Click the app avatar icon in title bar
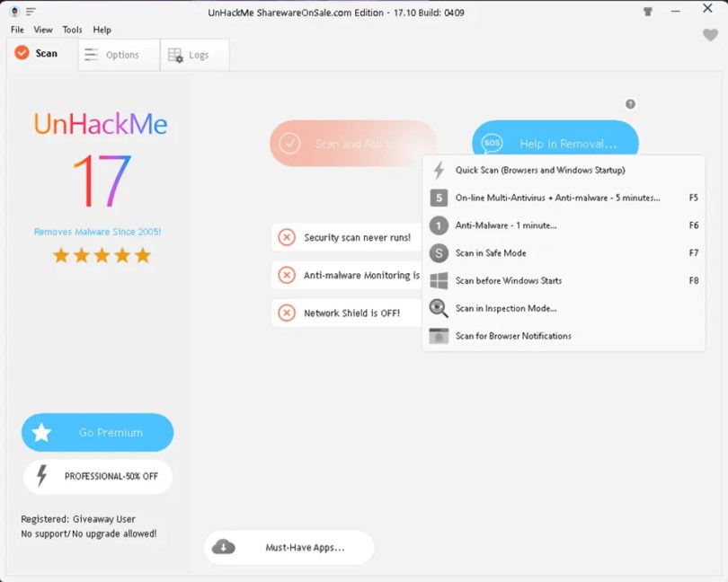This screenshot has height=582, width=728. coord(14,11)
